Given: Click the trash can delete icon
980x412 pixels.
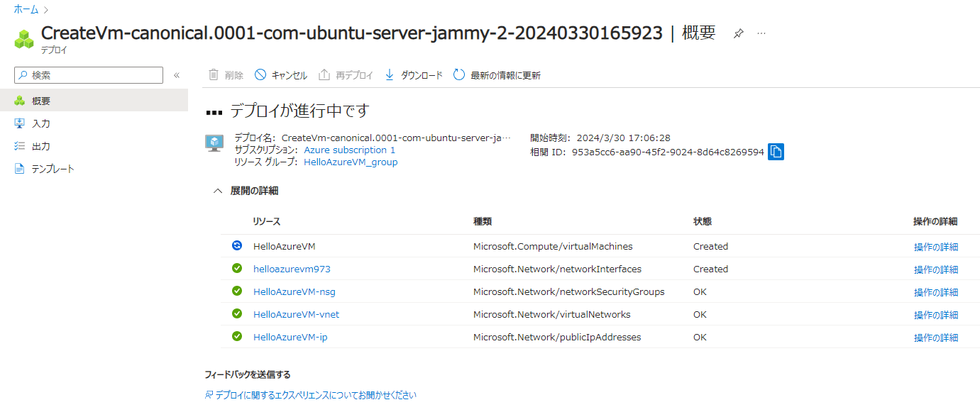Looking at the screenshot, I should (x=214, y=75).
